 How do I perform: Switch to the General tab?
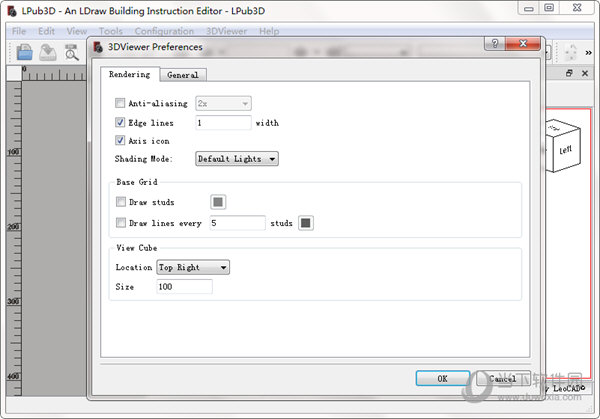tap(183, 75)
